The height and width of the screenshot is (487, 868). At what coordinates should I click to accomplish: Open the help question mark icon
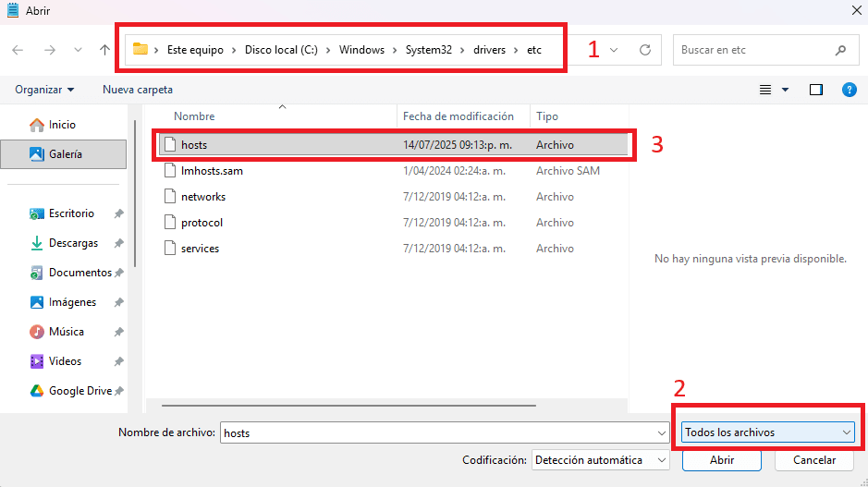(849, 90)
